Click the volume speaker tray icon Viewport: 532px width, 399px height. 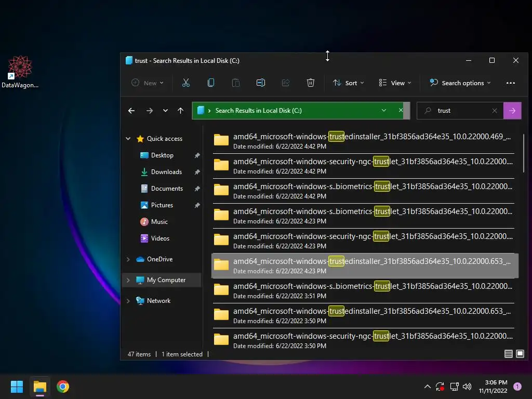coord(467,387)
